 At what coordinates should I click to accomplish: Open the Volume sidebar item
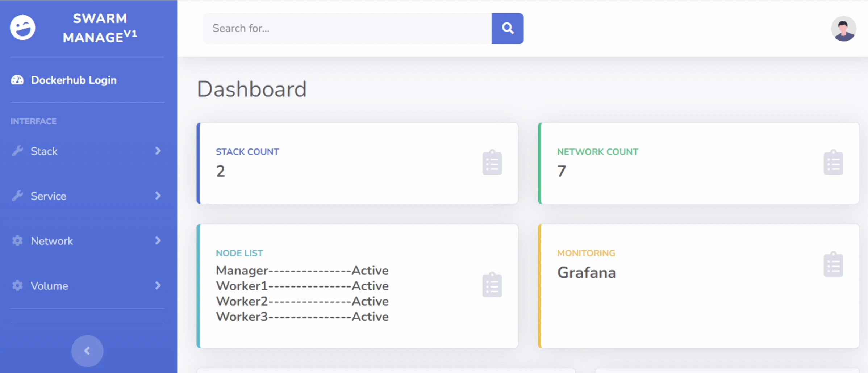(87, 286)
